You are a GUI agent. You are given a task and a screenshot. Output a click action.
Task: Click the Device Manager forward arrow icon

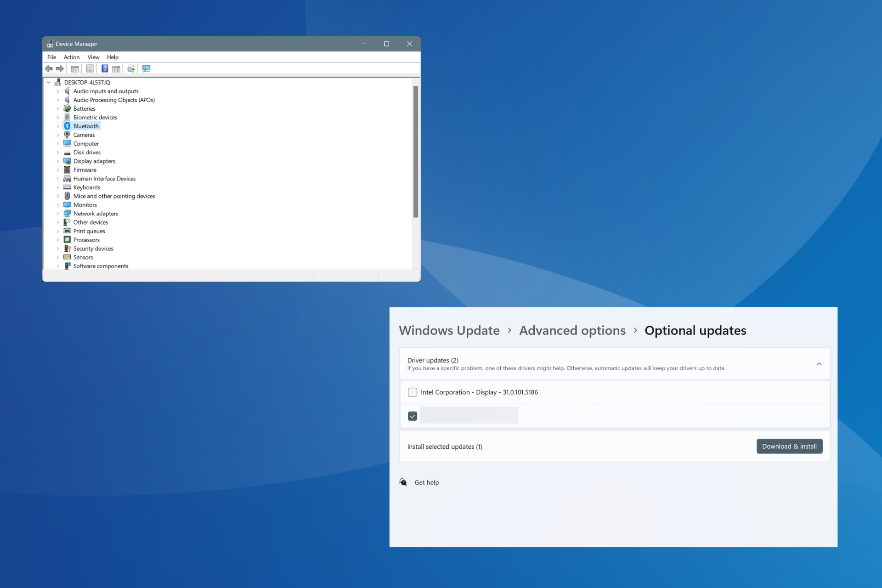[59, 68]
